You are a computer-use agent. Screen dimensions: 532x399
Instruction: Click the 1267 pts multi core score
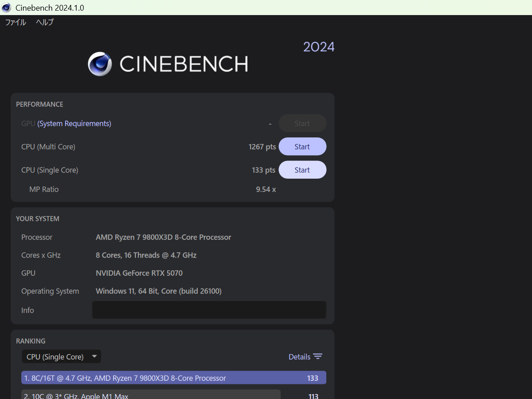(x=262, y=147)
